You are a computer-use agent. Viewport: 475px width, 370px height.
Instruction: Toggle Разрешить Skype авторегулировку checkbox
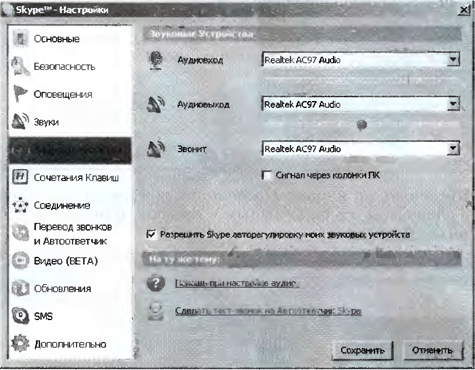click(x=151, y=234)
